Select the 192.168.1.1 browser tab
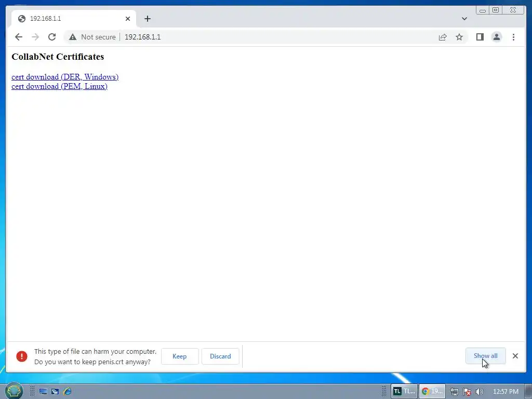Screen dimensions: 532x399 [x=74, y=19]
